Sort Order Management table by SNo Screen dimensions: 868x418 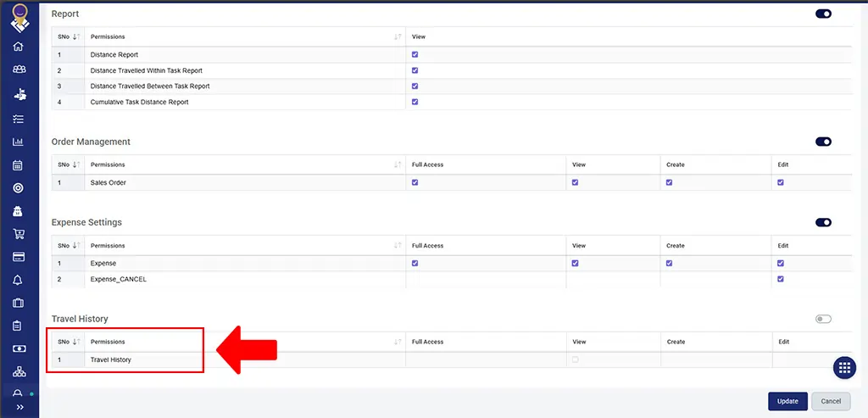pos(76,164)
